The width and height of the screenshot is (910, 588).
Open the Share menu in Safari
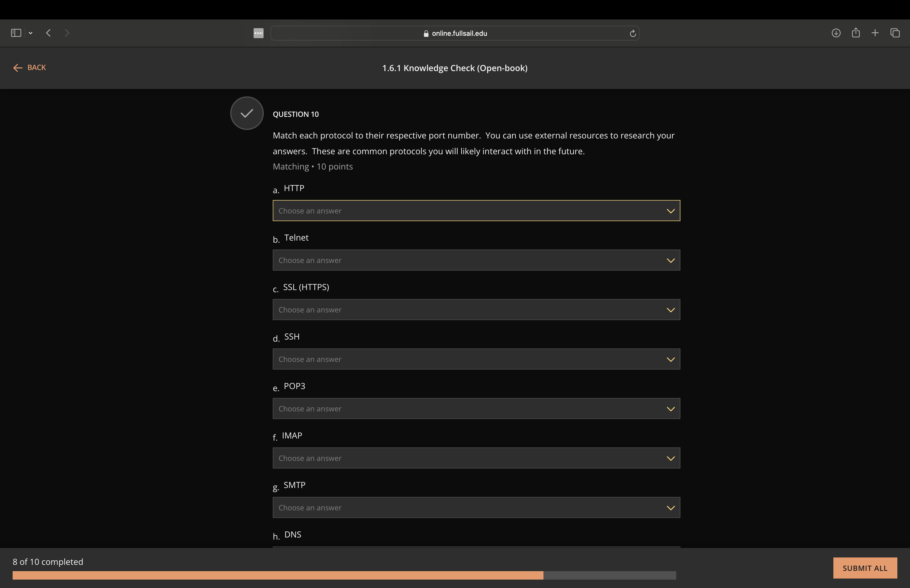855,33
